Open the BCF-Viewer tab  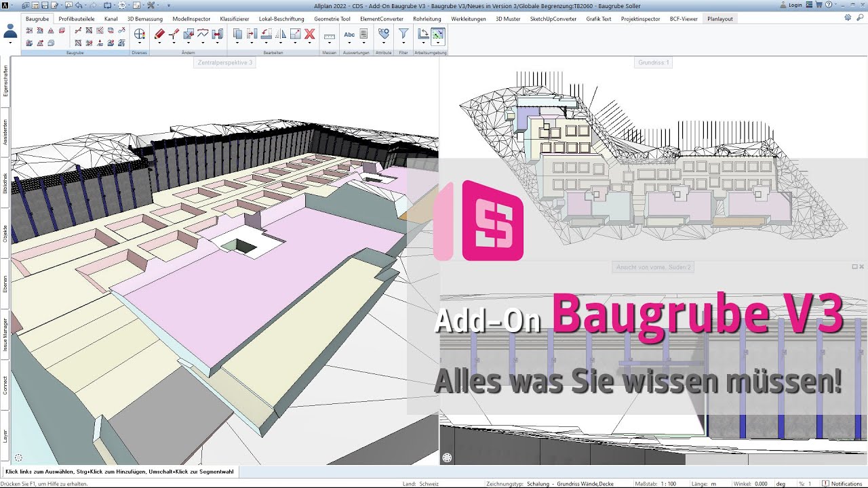tap(684, 19)
